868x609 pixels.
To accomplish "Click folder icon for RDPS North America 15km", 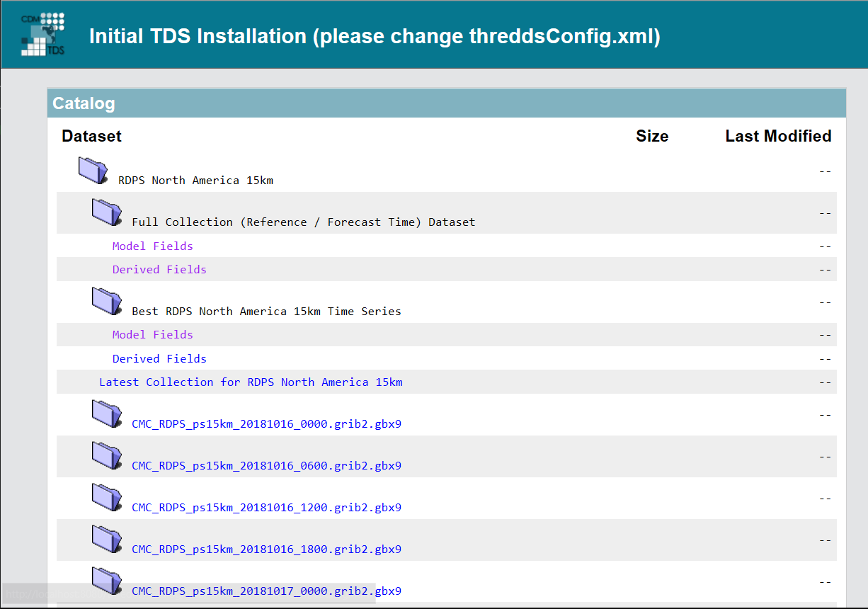I will 93,170.
